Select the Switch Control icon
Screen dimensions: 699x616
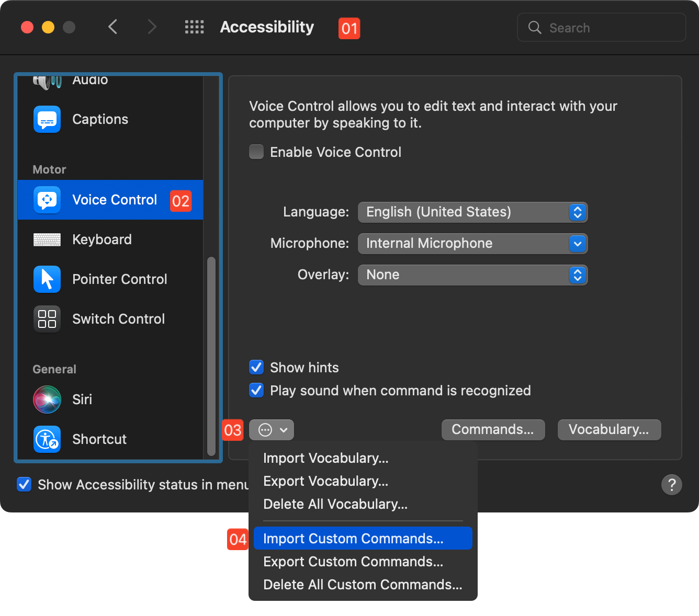pyautogui.click(x=47, y=319)
